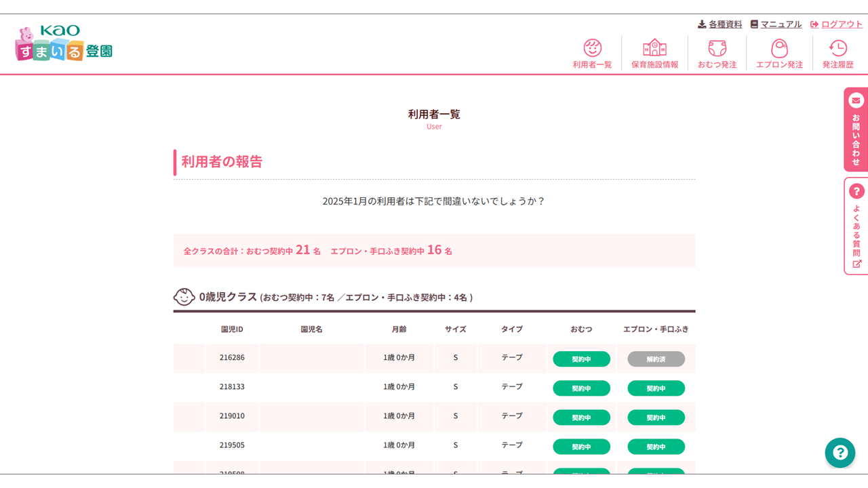The height and width of the screenshot is (488, 868).
Task: Click the teal help question mark bubble
Action: pyautogui.click(x=840, y=453)
